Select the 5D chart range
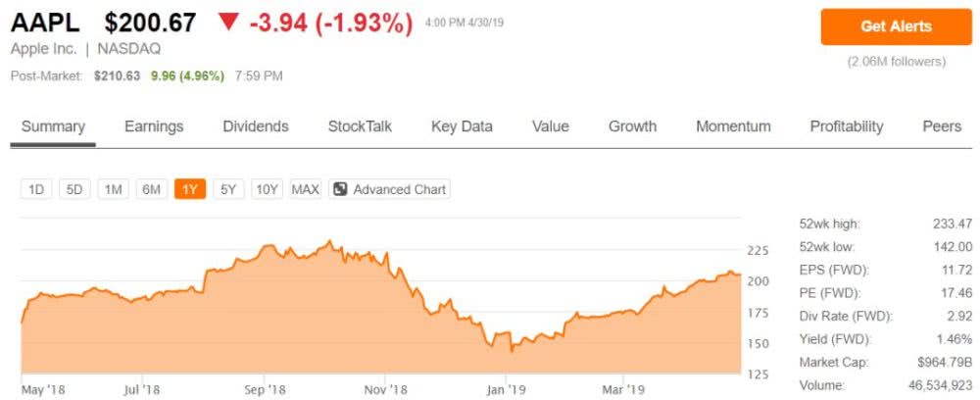The width and height of the screenshot is (980, 400). [74, 189]
